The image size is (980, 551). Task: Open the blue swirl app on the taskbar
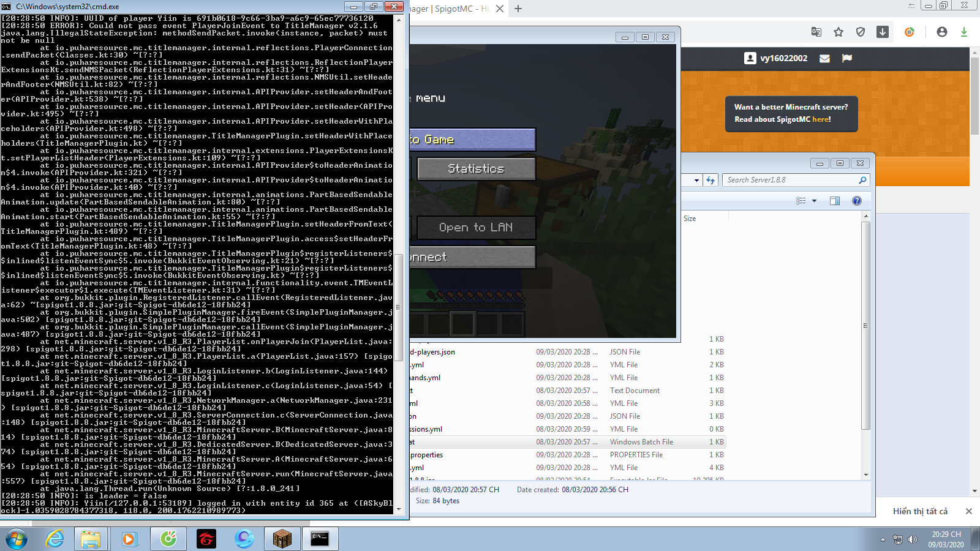pos(244,539)
